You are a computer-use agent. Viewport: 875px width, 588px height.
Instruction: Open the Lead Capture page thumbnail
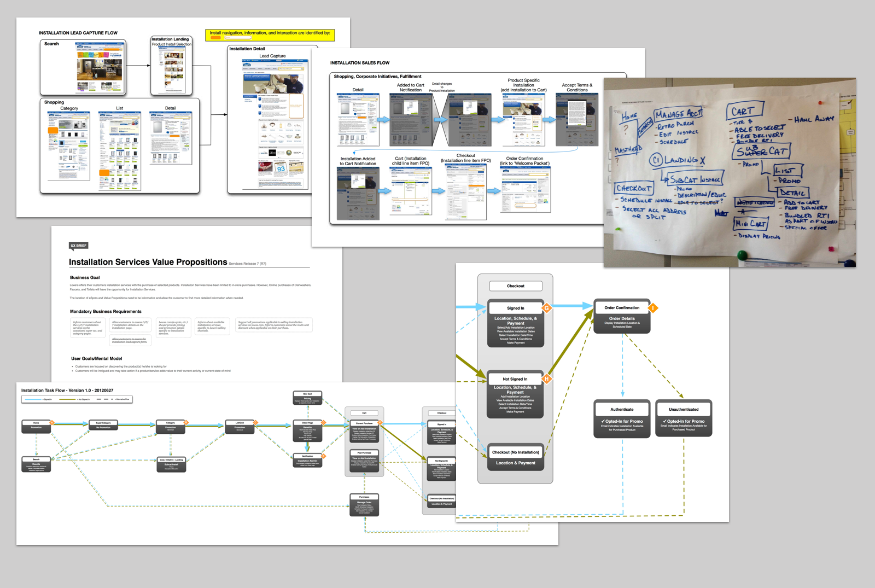tap(272, 125)
